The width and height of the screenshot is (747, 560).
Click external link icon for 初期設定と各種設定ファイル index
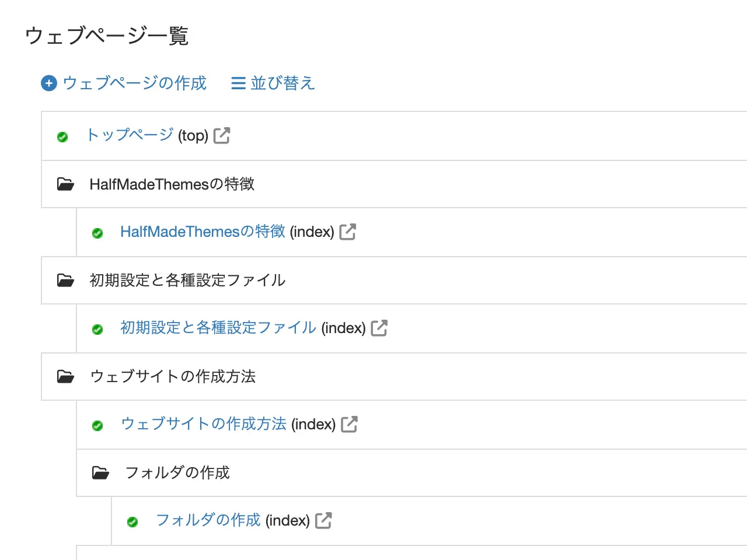tap(379, 328)
